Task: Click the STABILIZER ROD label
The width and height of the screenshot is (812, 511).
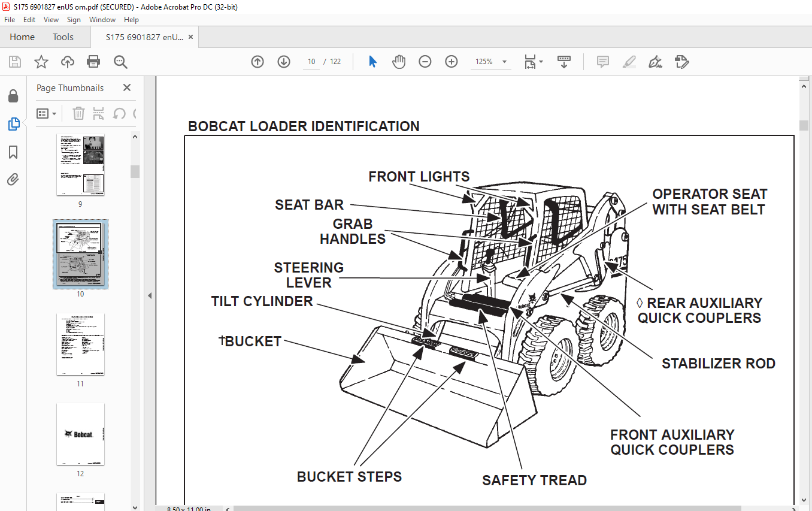Action: point(719,364)
